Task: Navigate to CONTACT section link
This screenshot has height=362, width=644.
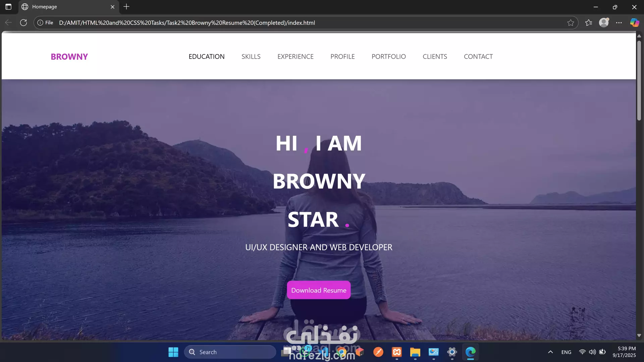Action: (x=478, y=57)
